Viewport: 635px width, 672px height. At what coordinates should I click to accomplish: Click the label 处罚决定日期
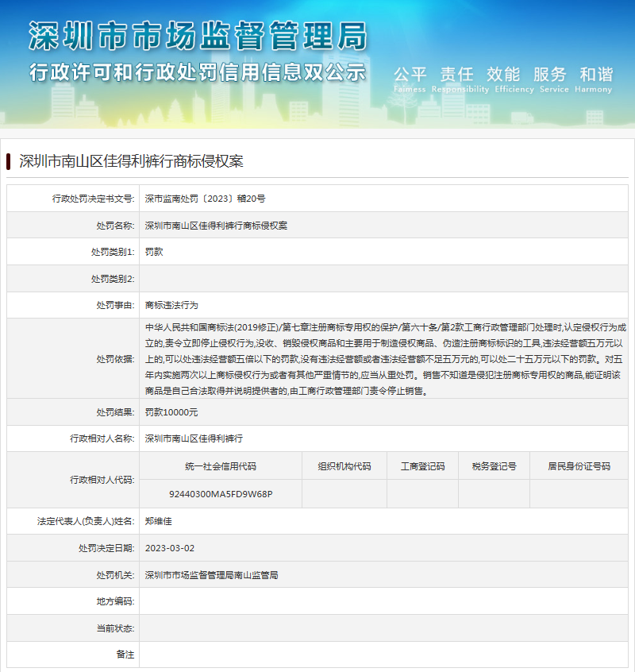point(106,548)
